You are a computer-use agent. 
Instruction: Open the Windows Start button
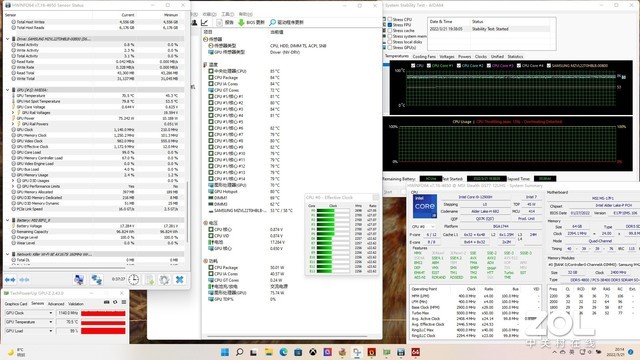tap(225, 352)
